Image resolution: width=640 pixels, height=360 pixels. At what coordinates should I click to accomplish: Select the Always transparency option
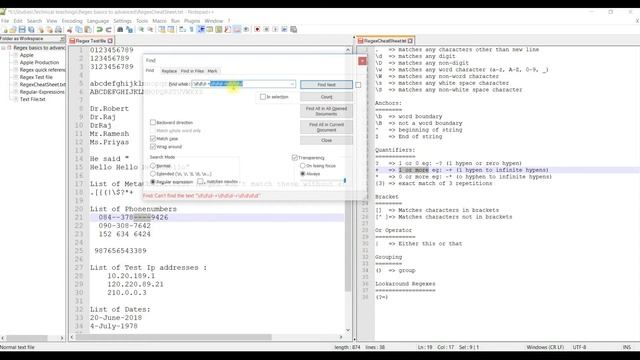point(302,174)
